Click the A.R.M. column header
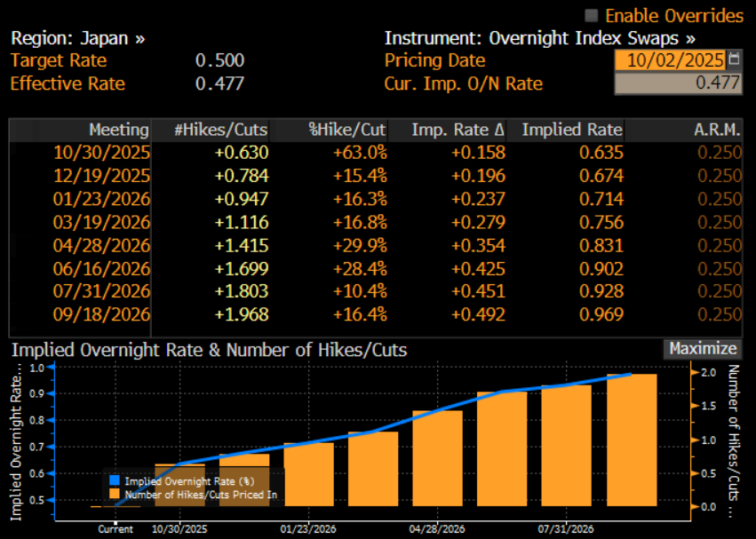 coord(717,130)
